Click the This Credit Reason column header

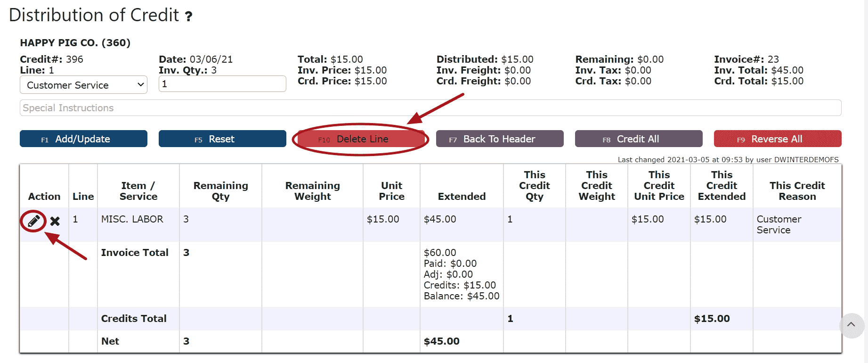(x=797, y=191)
